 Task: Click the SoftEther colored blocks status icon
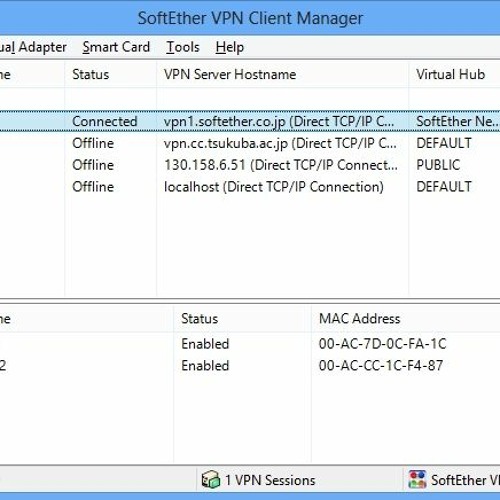417,480
